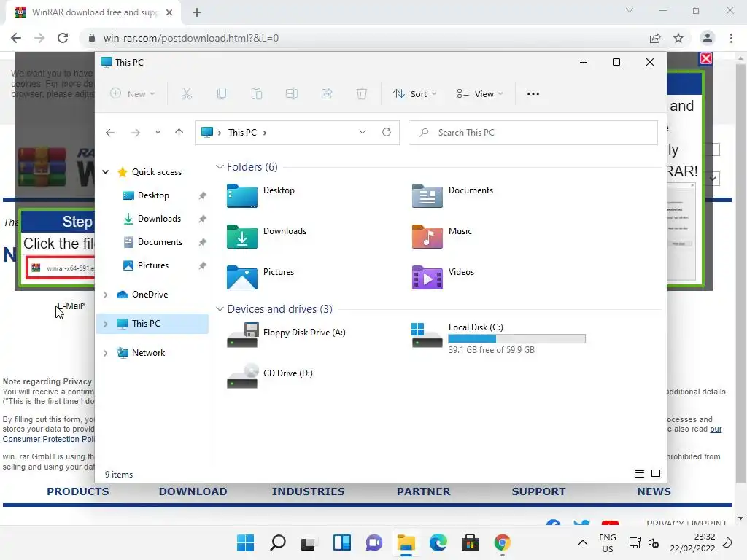Select Network in the navigation pane
The width and height of the screenshot is (747, 560).
click(148, 353)
